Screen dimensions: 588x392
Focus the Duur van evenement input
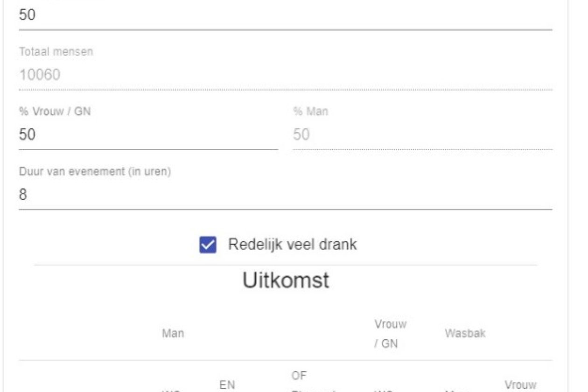285,195
